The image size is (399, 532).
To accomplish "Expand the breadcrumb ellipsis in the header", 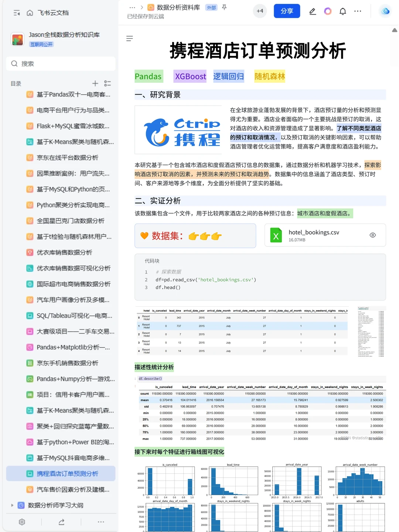I will pyautogui.click(x=132, y=7).
